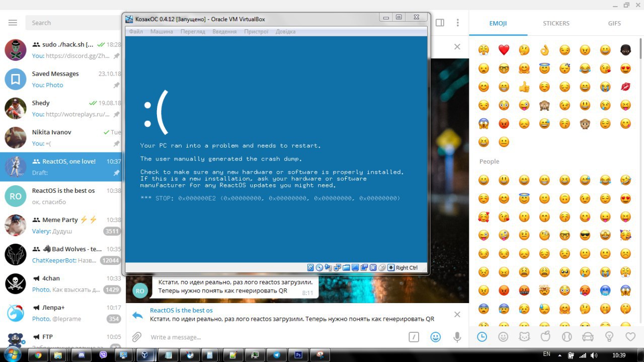
Task: Open Viber from the taskbar
Action: click(103, 355)
